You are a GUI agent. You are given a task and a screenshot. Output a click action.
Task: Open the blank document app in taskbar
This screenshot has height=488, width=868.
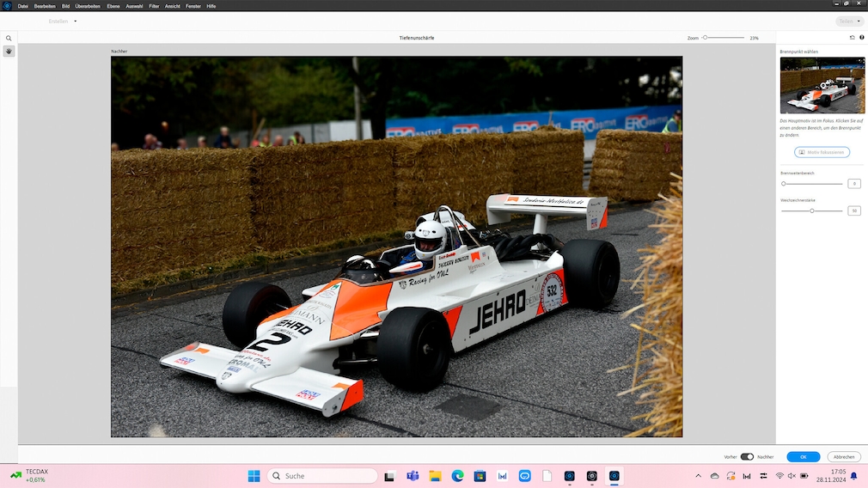point(547,476)
